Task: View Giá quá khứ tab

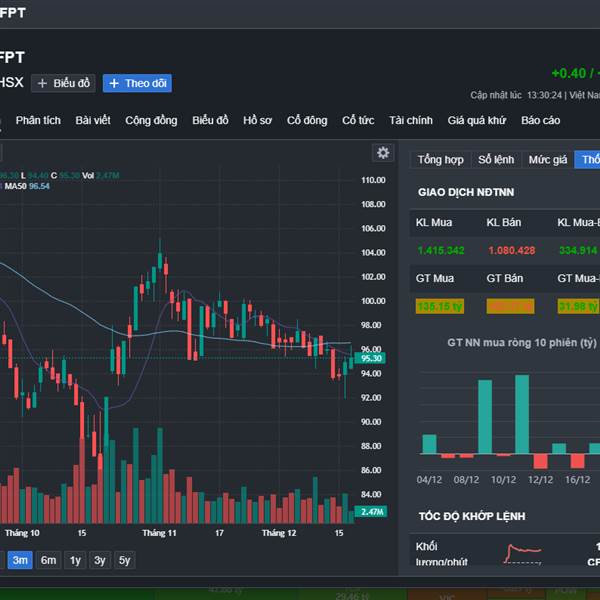Action: tap(477, 121)
